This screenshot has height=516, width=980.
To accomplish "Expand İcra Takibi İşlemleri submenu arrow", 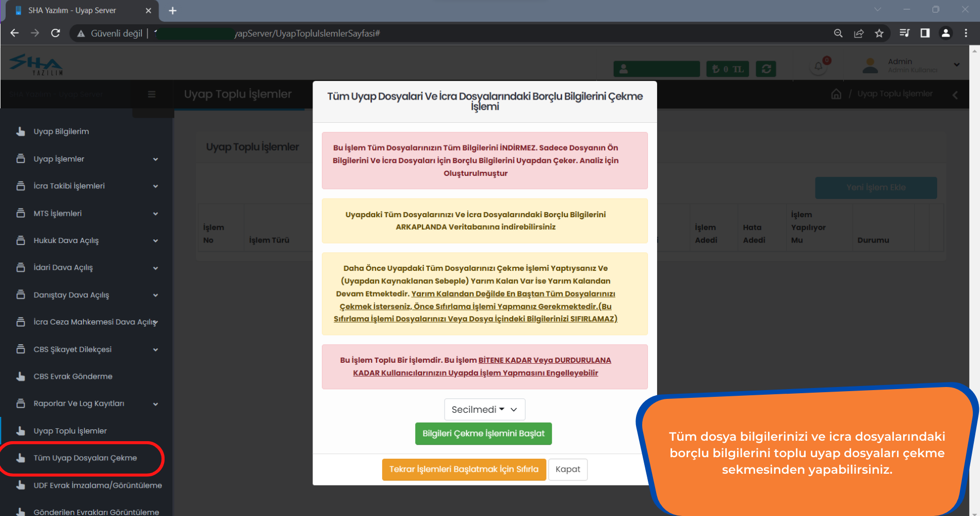I will [x=155, y=186].
